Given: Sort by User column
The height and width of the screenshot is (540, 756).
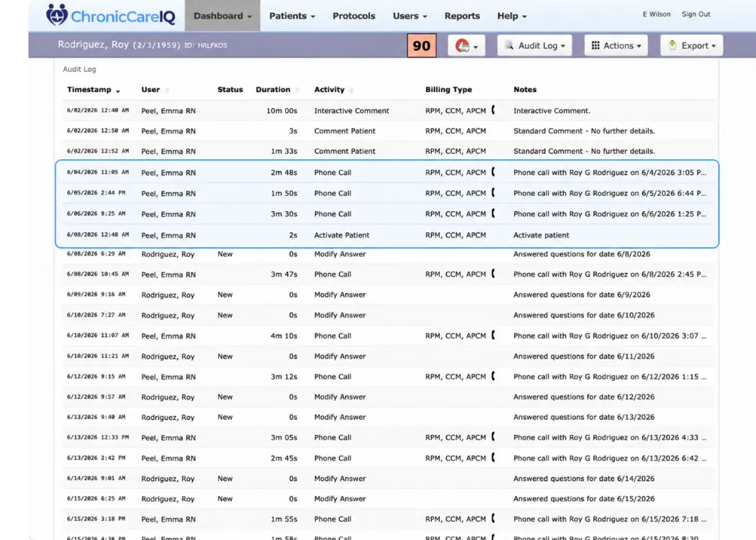Looking at the screenshot, I should pyautogui.click(x=155, y=90).
